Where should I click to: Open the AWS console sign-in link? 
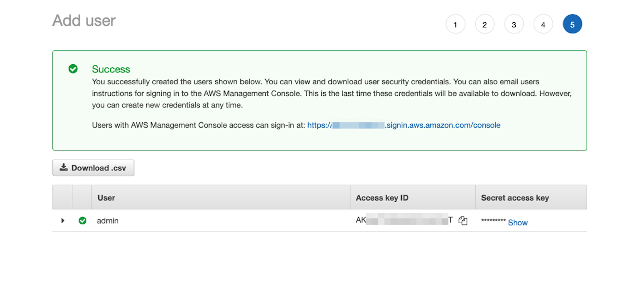tap(404, 125)
